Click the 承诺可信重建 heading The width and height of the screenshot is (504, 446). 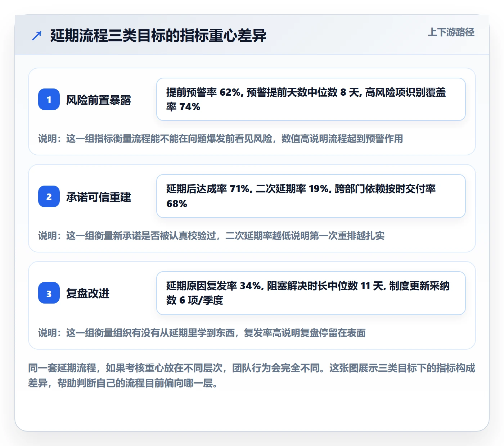tap(99, 197)
